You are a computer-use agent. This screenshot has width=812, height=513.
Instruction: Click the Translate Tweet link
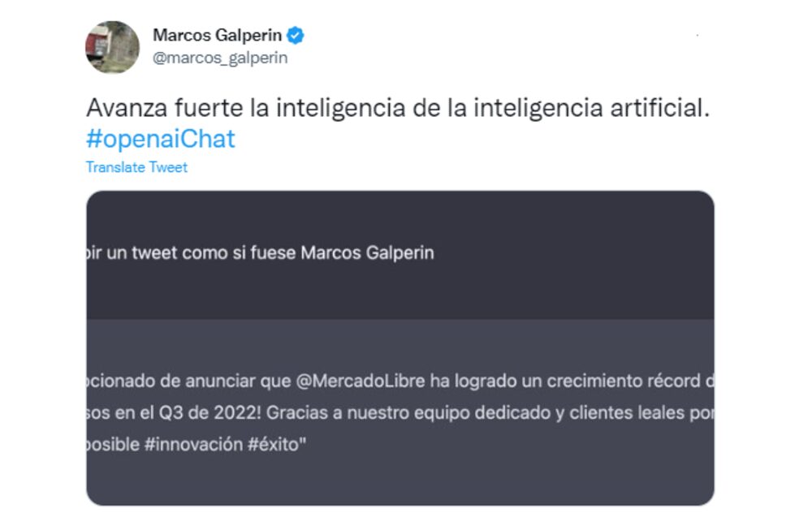pos(135,167)
